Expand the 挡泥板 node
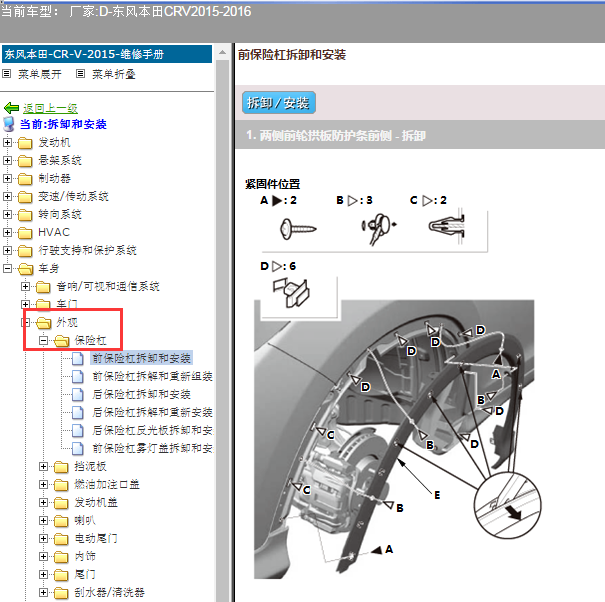 click(x=43, y=467)
